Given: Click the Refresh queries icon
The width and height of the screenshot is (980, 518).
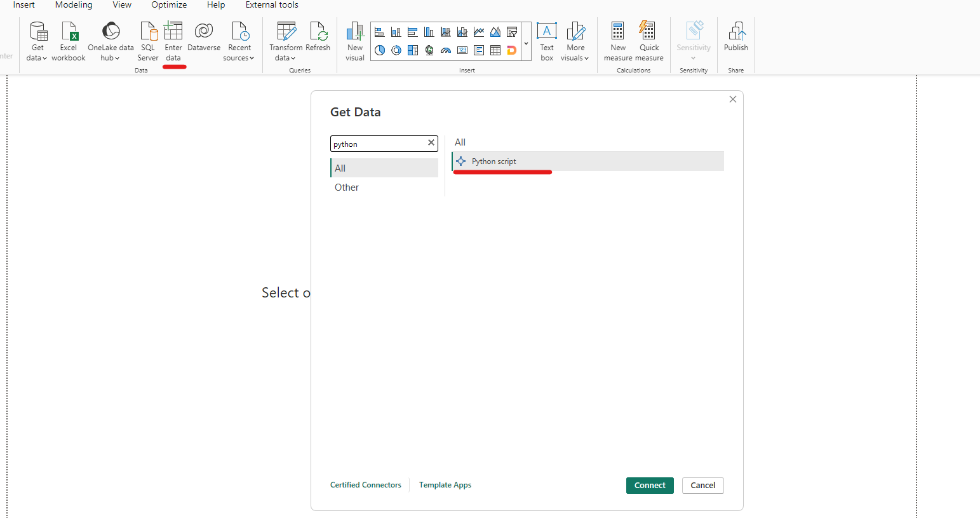Looking at the screenshot, I should coord(318,37).
